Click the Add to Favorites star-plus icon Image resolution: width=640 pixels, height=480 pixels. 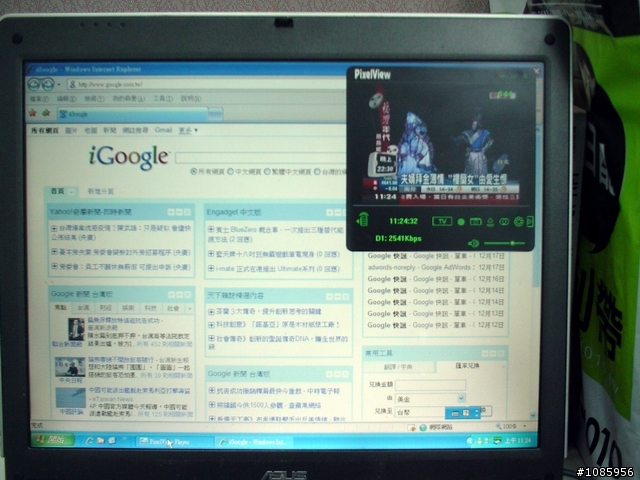tap(46, 113)
